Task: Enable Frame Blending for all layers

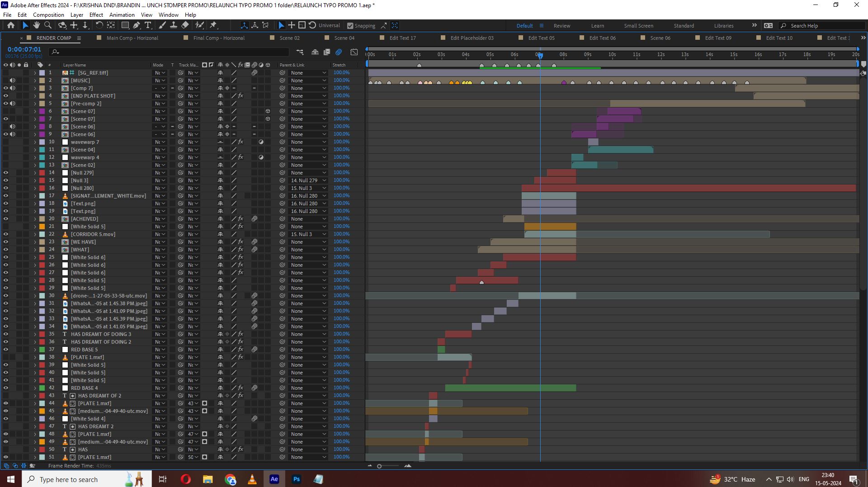Action: (x=327, y=52)
